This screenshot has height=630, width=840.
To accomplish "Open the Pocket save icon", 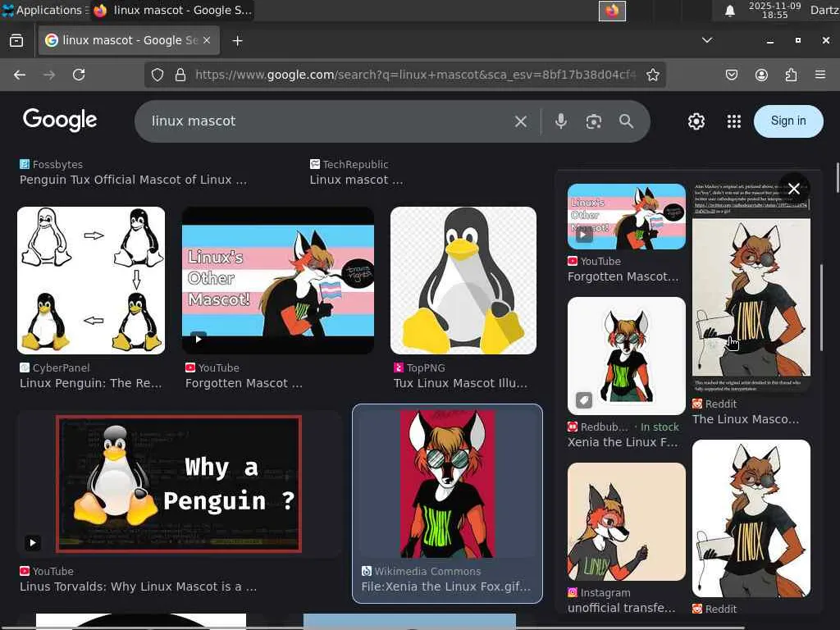I will click(x=731, y=75).
